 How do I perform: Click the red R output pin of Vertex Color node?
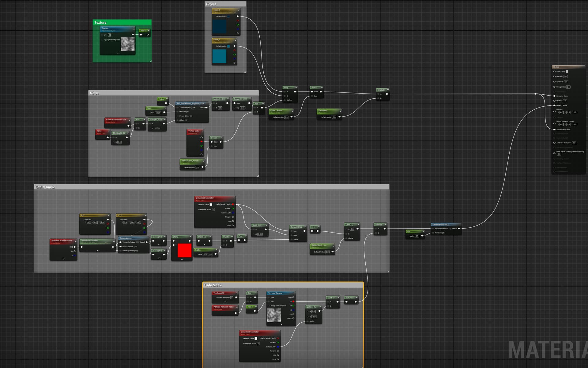pyautogui.click(x=201, y=142)
